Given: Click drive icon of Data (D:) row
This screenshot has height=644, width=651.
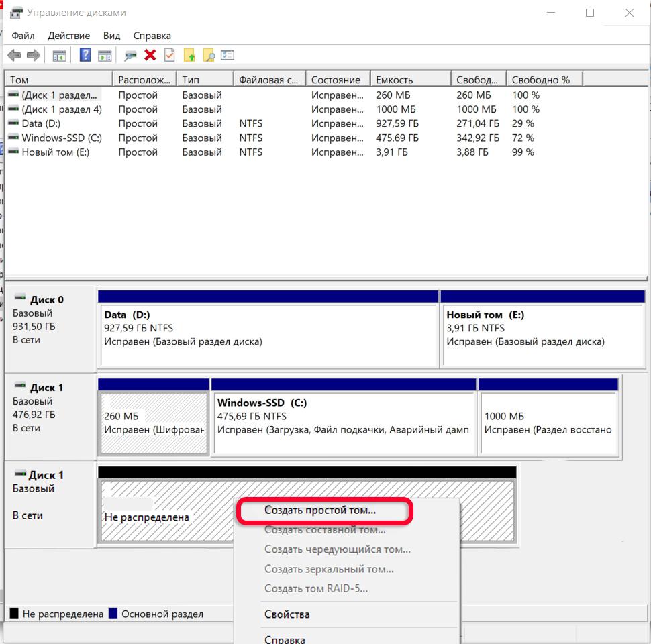Looking at the screenshot, I should [x=13, y=123].
